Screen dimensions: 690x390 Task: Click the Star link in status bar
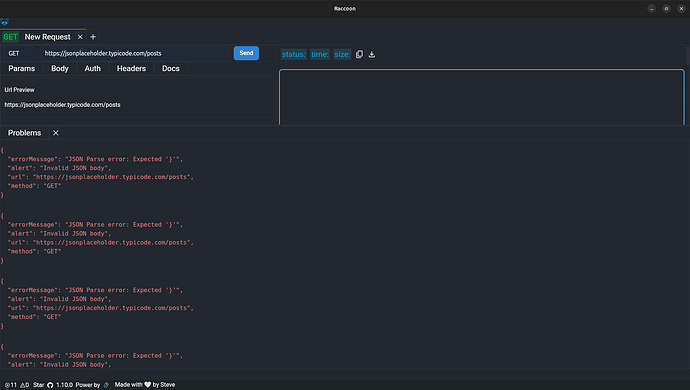[x=39, y=385]
